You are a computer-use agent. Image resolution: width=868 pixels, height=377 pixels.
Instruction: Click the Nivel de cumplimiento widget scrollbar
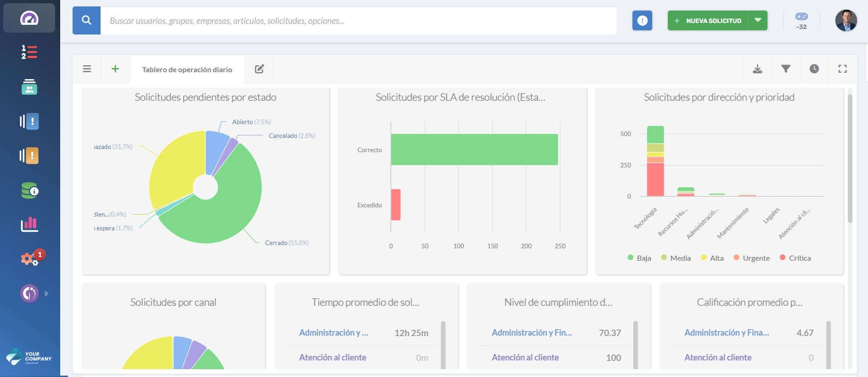(x=636, y=345)
